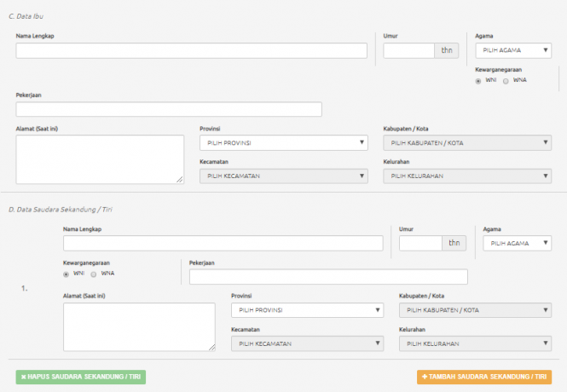Viewport: 567px width, 392px height.
Task: Open Pilih Kecamatan dropdown in Data Ibu
Action: 282,176
